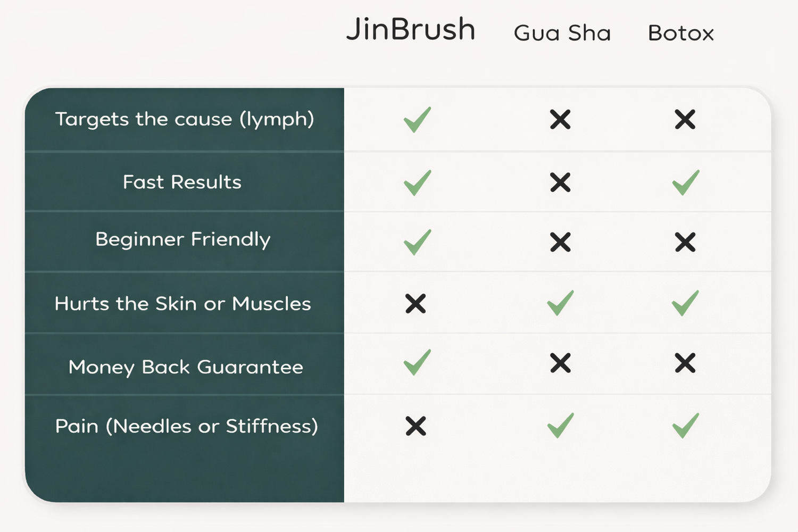Viewport: 798px width, 532px height.
Task: Click the Beginner Friendly row label
Action: click(x=182, y=240)
